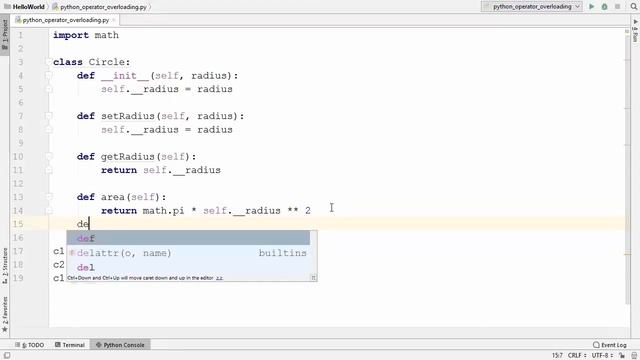Viewport: 640px width, 360px height.
Task: Click the Stop process square icon
Action: point(618,7)
